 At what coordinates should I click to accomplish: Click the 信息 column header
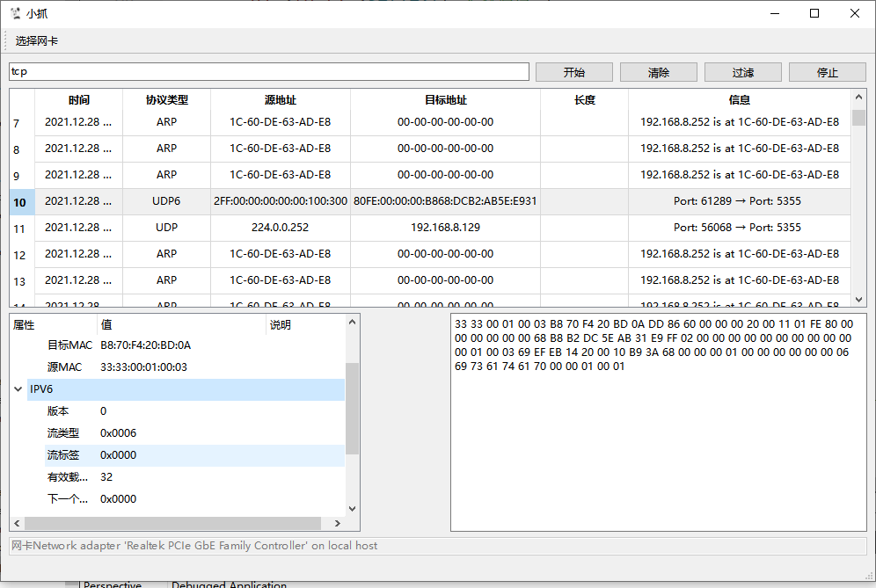pos(740,99)
